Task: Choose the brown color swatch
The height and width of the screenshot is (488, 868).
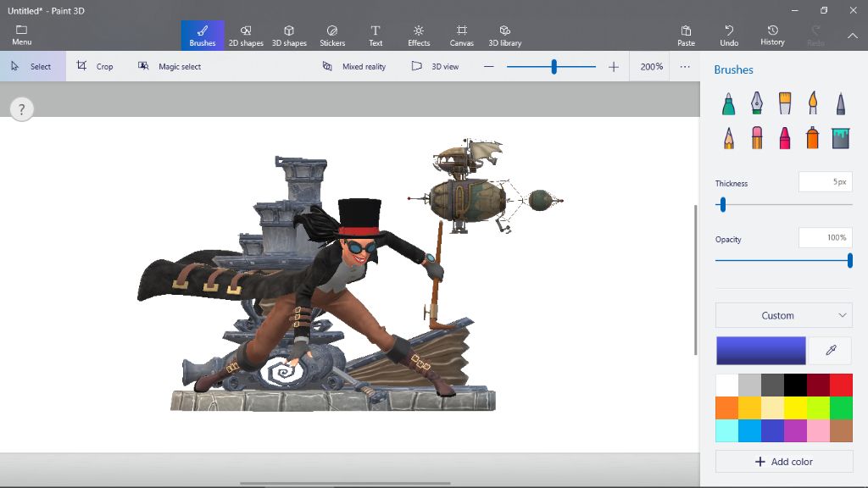Action: tap(841, 431)
